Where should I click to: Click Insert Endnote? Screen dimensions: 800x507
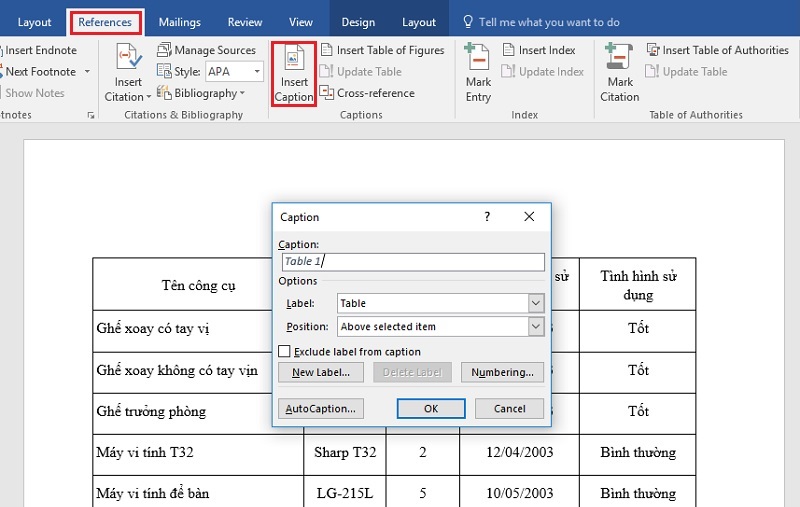[39, 50]
